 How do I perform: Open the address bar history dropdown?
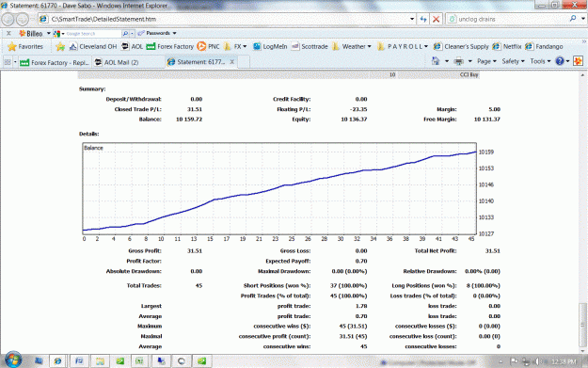coord(412,19)
